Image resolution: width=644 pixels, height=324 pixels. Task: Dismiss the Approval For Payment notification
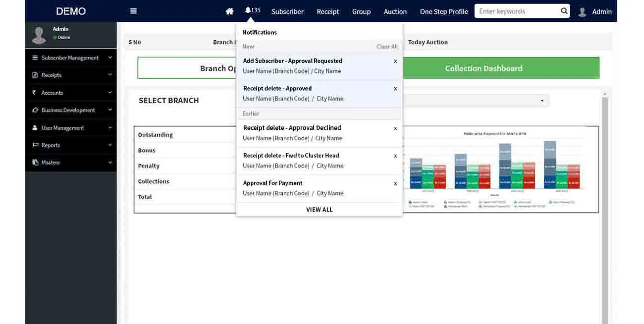pos(395,183)
